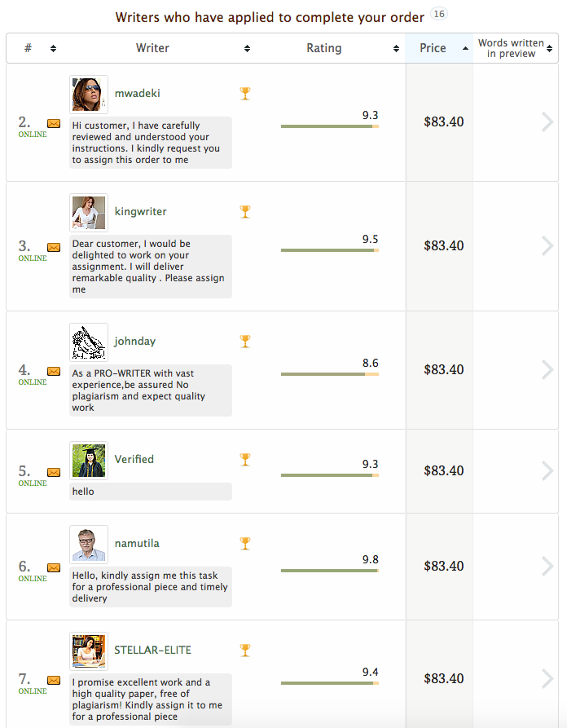Click the trophy icon next to namutila
Screen dimensions: 567x728
(x=245, y=543)
